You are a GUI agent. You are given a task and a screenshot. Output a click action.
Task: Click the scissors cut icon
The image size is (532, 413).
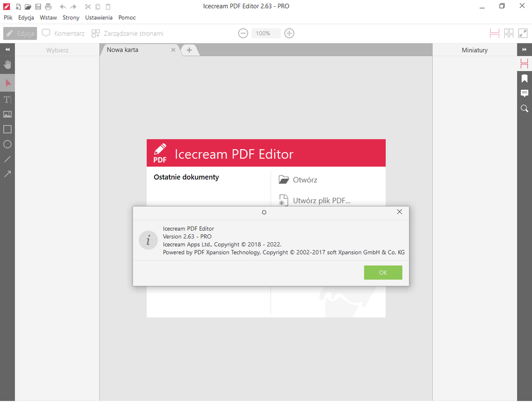pos(88,6)
